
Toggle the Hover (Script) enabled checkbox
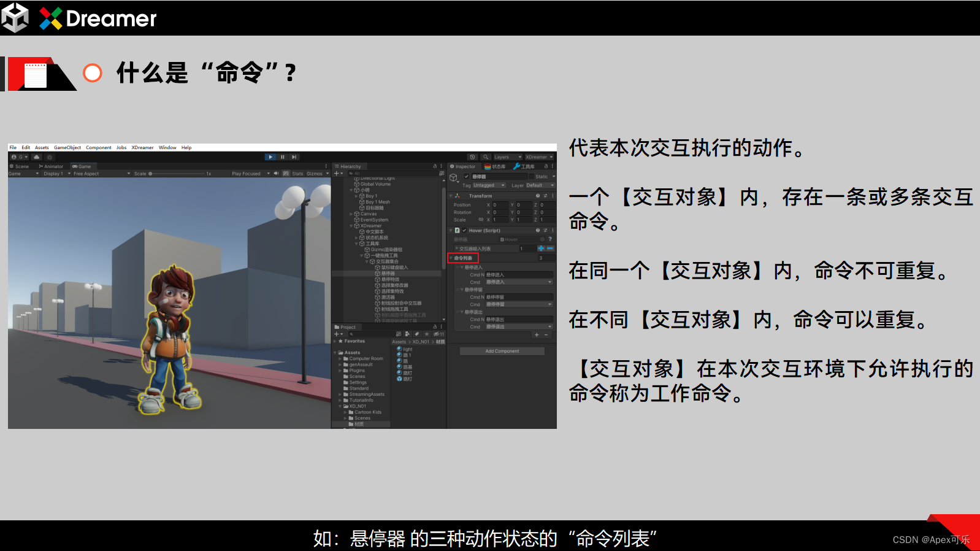[464, 231]
